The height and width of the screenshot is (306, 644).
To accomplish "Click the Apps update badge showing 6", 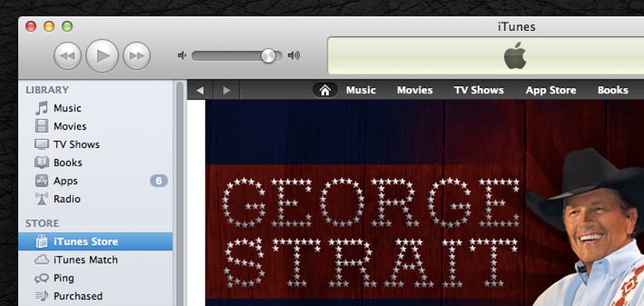I will point(159,180).
